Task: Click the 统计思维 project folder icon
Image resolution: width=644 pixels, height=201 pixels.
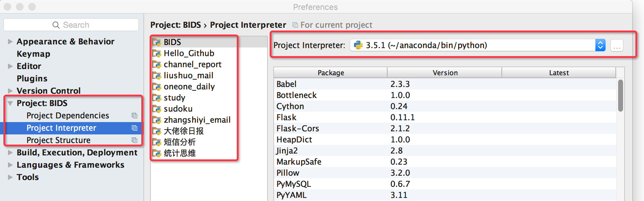Action: pyautogui.click(x=157, y=153)
